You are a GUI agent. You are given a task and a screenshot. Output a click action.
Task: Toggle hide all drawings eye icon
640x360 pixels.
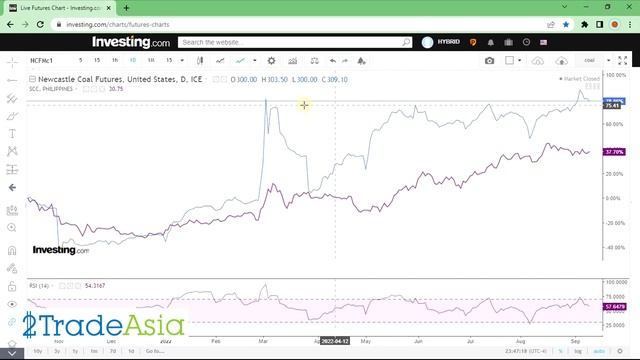(12, 304)
